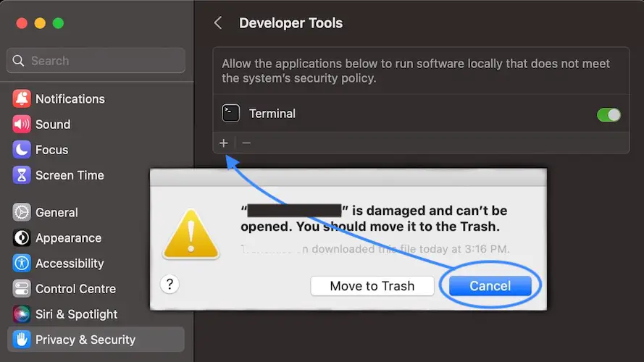
Task: Click the Appearance icon in sidebar
Action: (x=21, y=238)
